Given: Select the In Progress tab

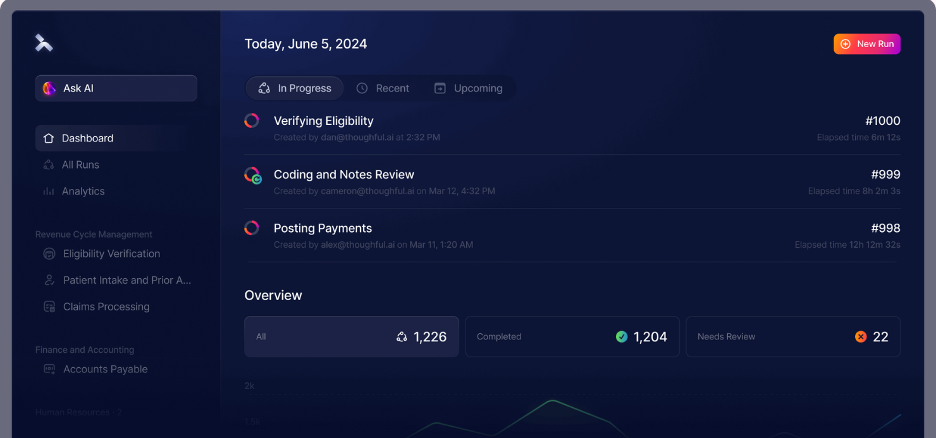Looking at the screenshot, I should pyautogui.click(x=294, y=88).
